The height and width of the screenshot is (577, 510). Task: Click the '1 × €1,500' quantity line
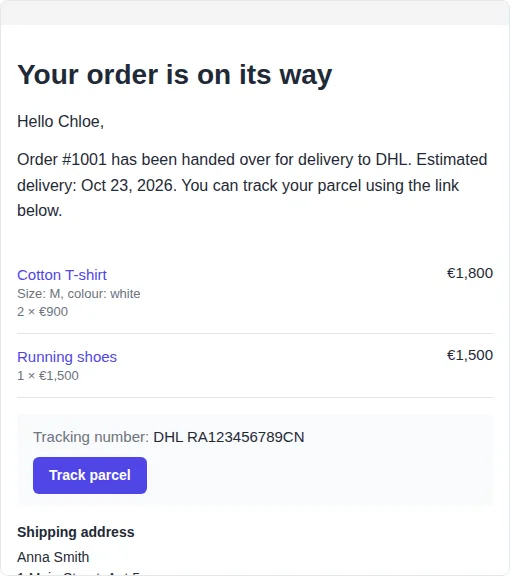[x=48, y=376]
